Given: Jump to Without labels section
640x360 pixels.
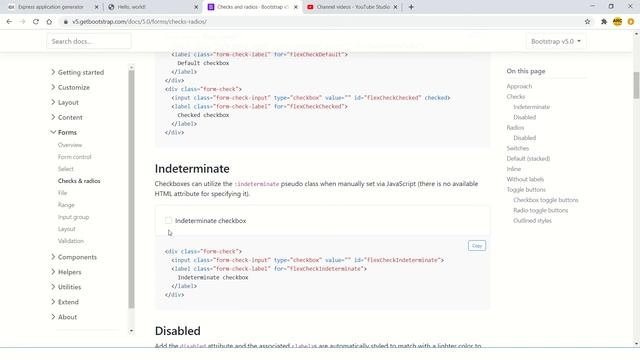Looking at the screenshot, I should point(525,179).
